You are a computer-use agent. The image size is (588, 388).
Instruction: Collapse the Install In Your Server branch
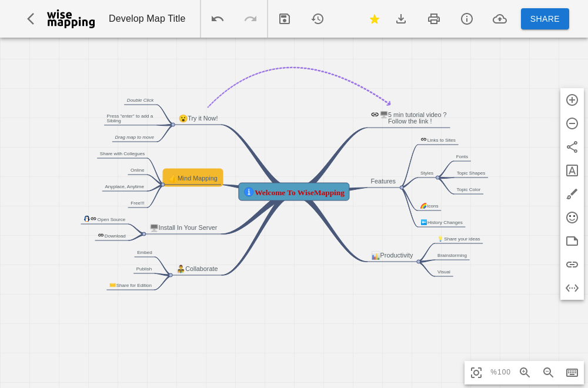(144, 234)
